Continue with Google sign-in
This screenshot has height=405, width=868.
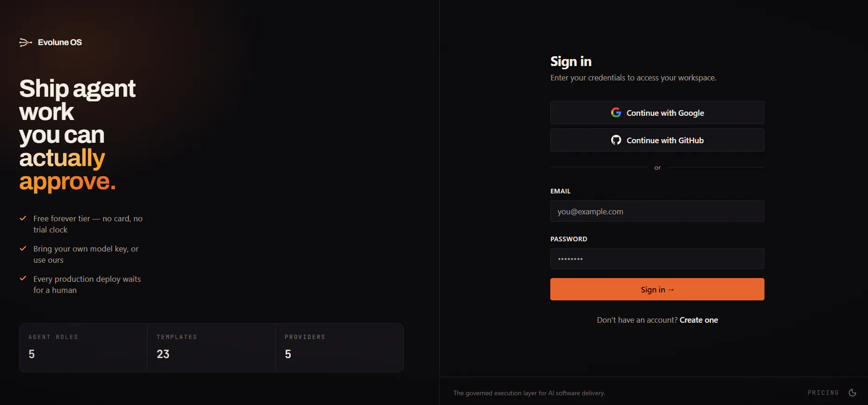657,113
